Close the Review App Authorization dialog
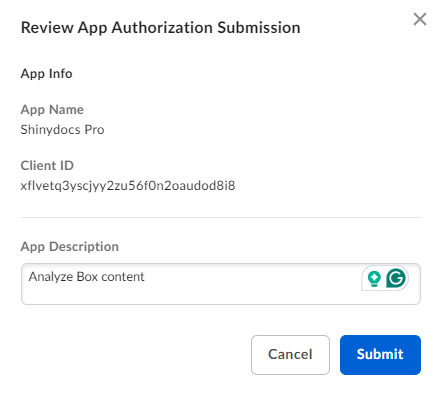This screenshot has height=395, width=441. 420,19
